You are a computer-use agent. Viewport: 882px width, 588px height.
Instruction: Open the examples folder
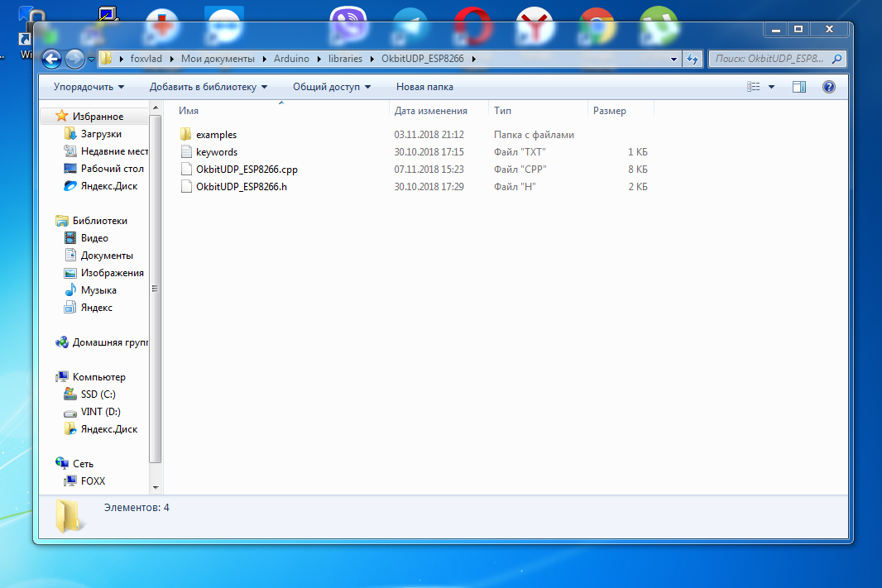point(216,135)
